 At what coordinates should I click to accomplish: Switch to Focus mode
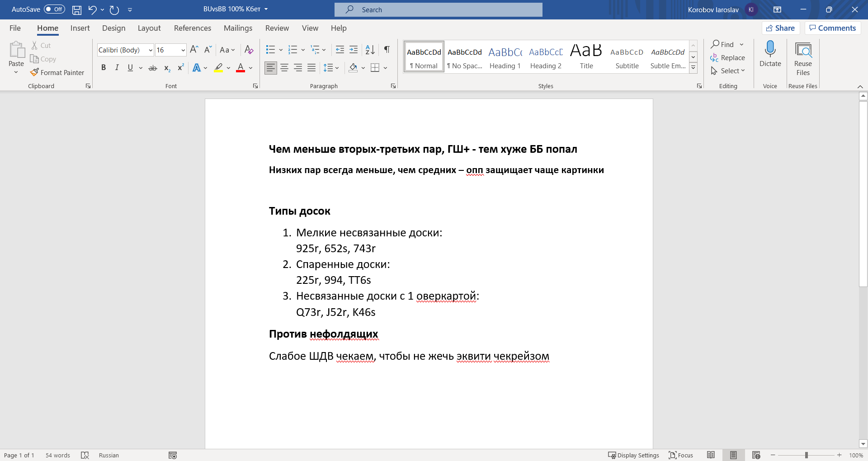681,455
